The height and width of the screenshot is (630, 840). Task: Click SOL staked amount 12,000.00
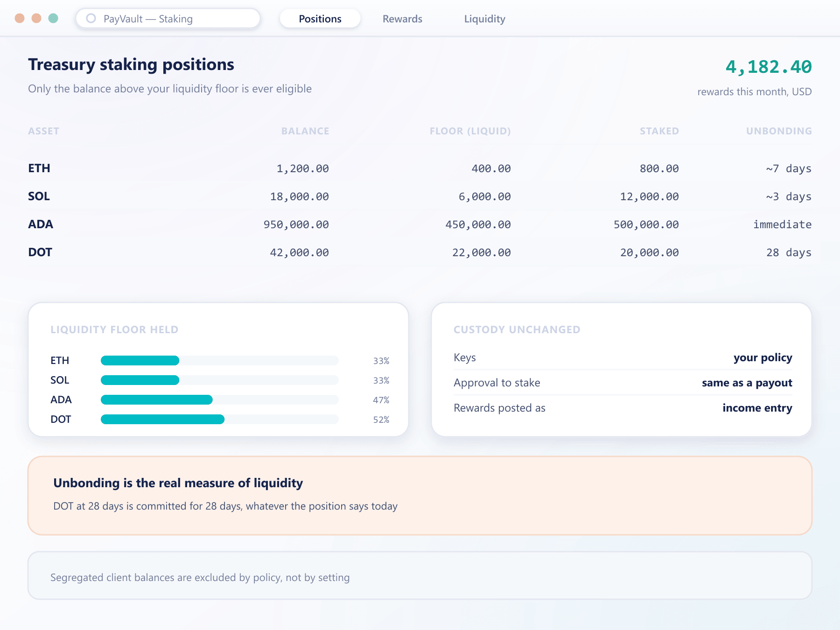pyautogui.click(x=650, y=196)
